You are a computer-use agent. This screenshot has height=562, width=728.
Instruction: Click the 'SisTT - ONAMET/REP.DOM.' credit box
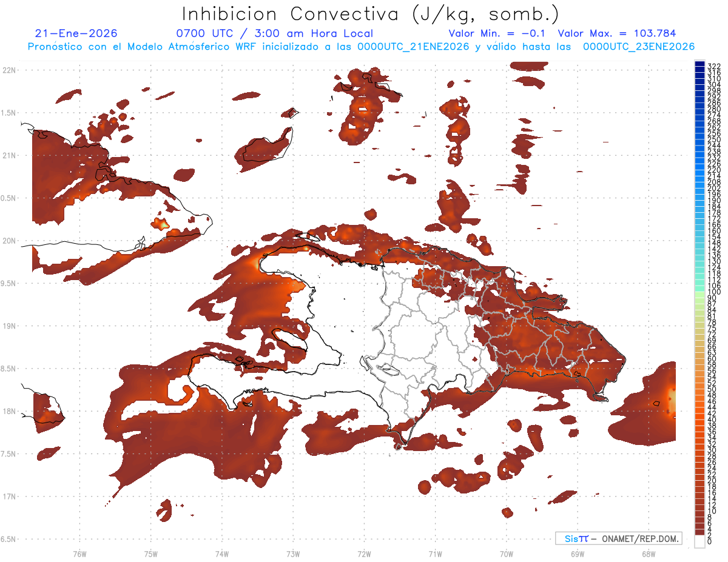[x=619, y=538]
